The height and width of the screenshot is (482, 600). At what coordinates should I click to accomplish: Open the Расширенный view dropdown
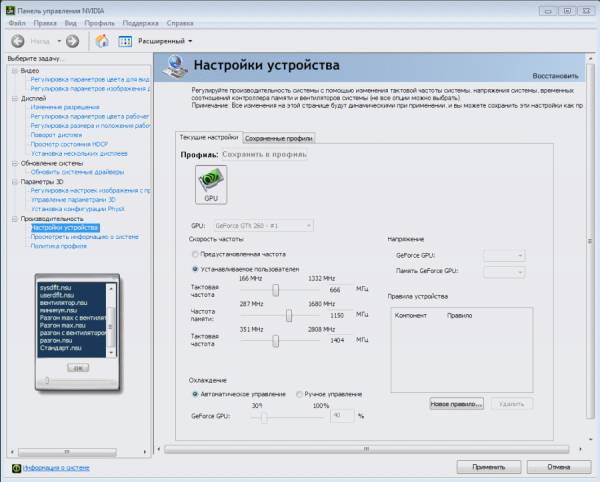(165, 41)
